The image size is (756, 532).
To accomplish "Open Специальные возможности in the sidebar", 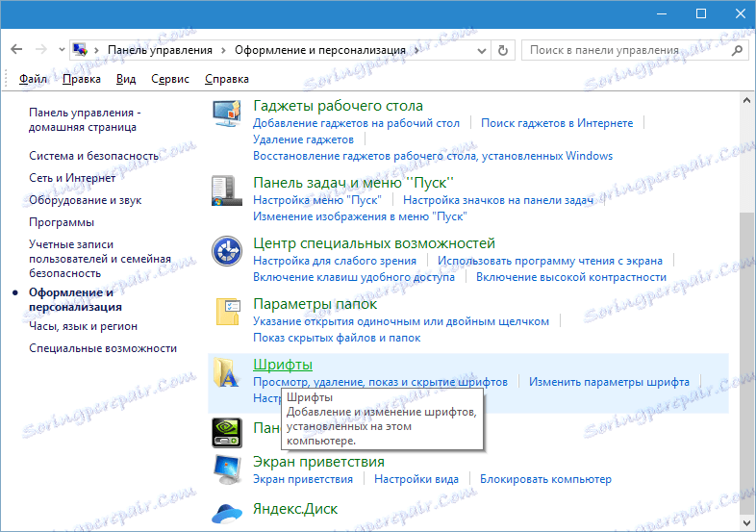I will 103,348.
